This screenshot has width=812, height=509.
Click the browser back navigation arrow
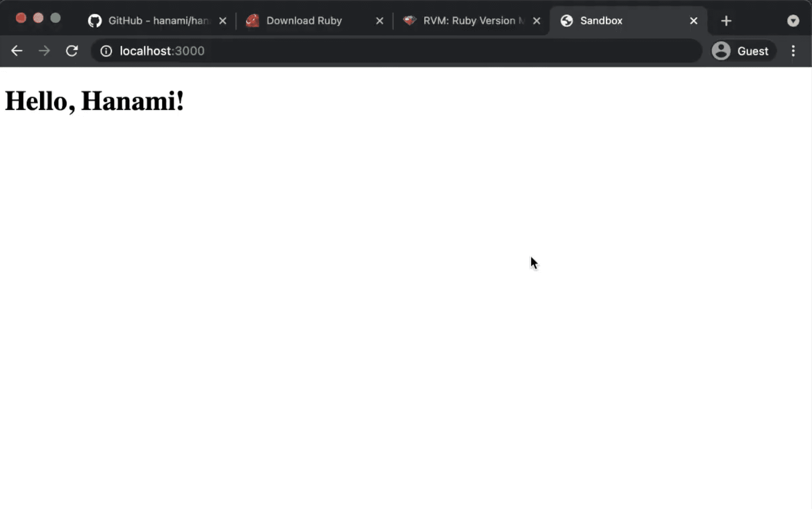tap(17, 50)
